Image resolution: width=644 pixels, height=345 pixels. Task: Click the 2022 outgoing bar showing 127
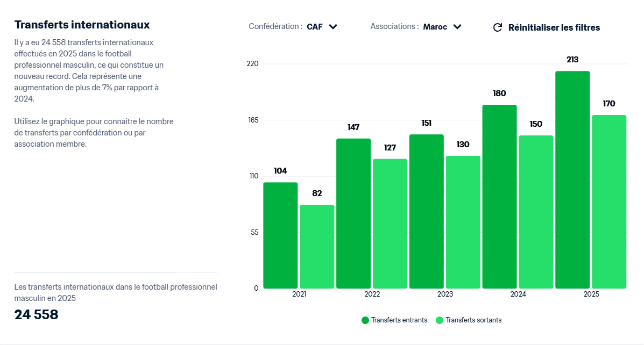coord(390,224)
